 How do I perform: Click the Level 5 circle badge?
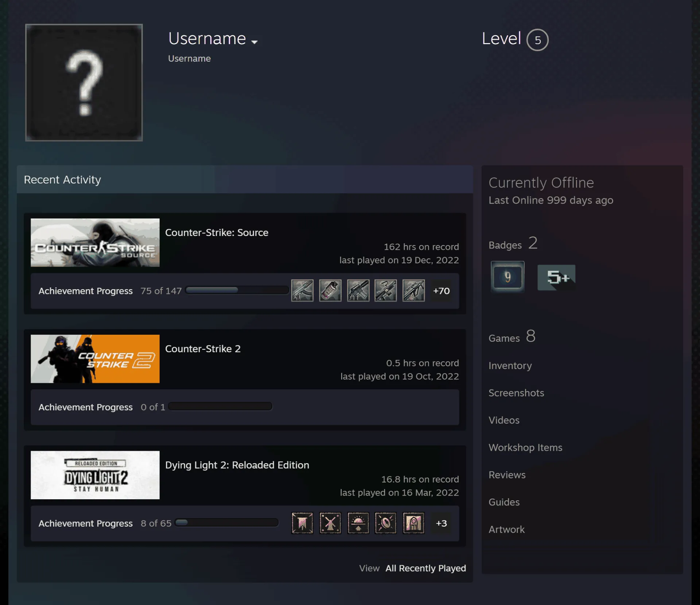(x=537, y=40)
